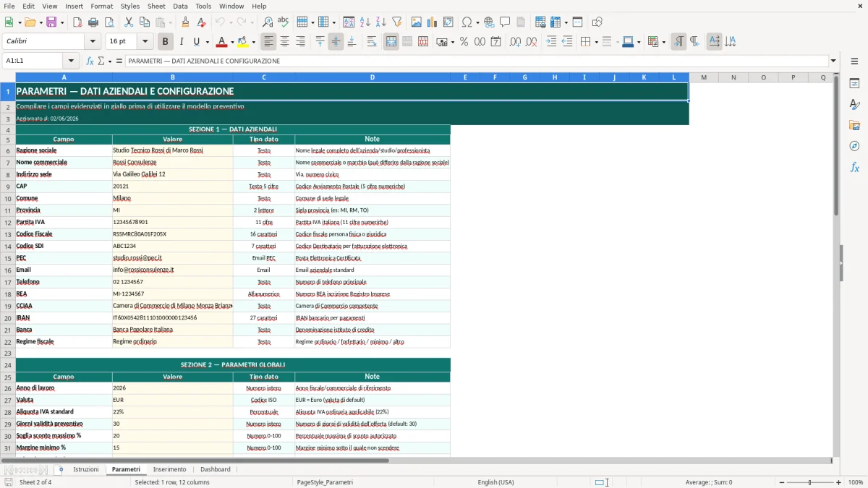The height and width of the screenshot is (488, 868).
Task: Click the Draw Functions shapes icon
Action: pyautogui.click(x=597, y=22)
